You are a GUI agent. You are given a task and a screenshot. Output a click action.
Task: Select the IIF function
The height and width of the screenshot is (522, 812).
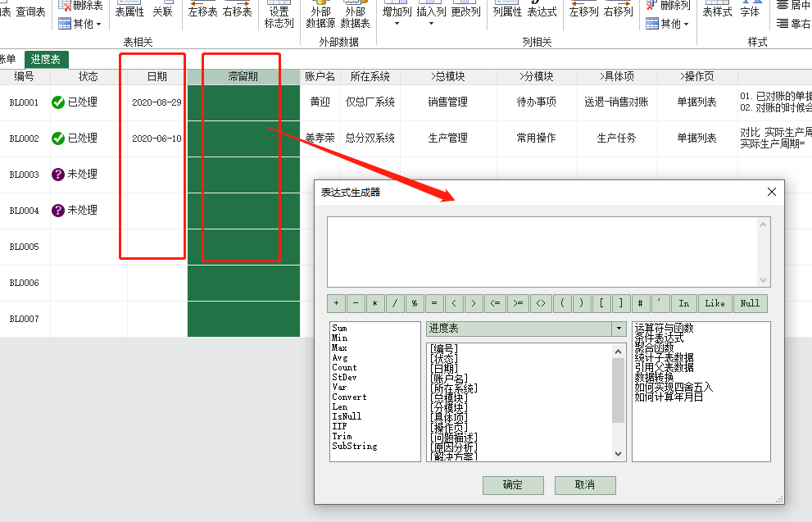pyautogui.click(x=340, y=427)
